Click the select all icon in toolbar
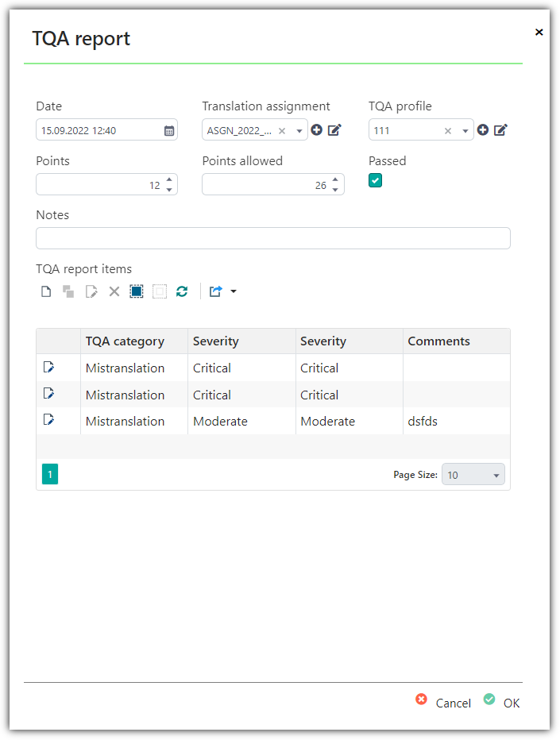 tap(137, 291)
